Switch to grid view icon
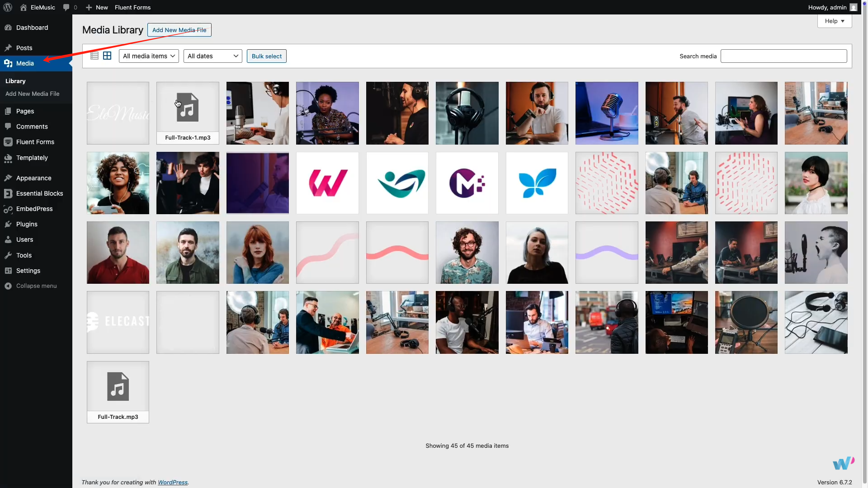 click(107, 56)
